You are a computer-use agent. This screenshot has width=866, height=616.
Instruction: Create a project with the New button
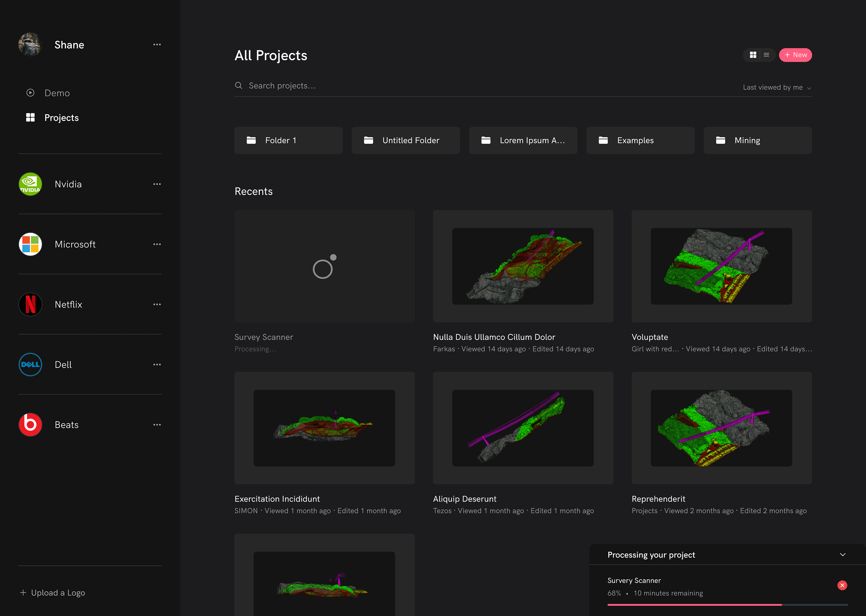tap(795, 54)
